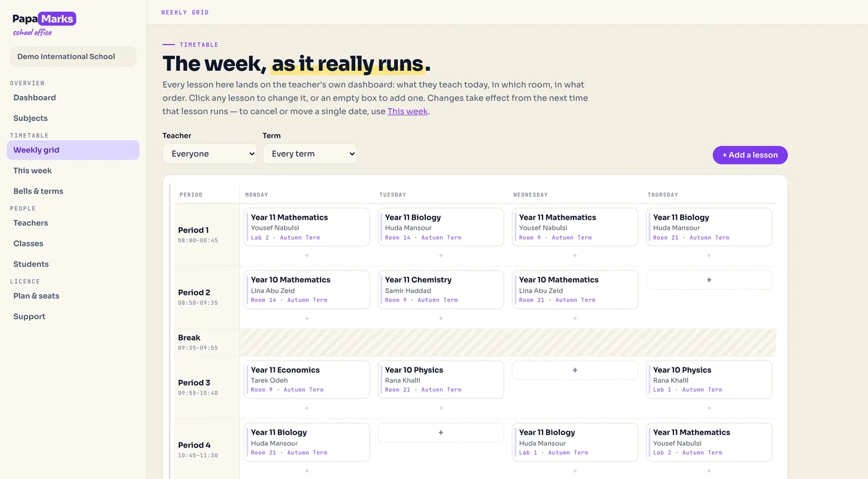The width and height of the screenshot is (868, 479).
Task: Open Plan & seats in the sidebar
Action: tap(73, 296)
